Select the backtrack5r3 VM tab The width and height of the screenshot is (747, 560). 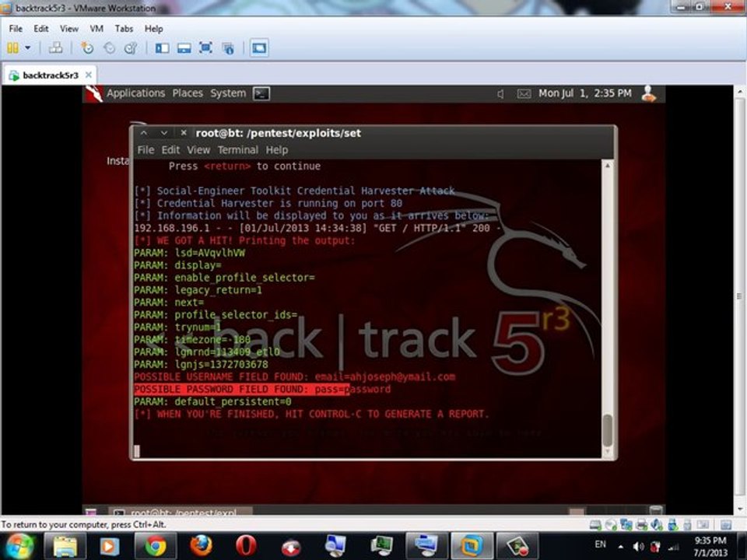(x=50, y=75)
